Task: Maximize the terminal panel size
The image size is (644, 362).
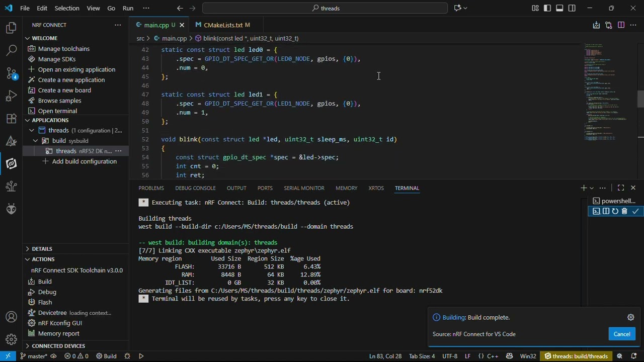Action: coord(621,188)
